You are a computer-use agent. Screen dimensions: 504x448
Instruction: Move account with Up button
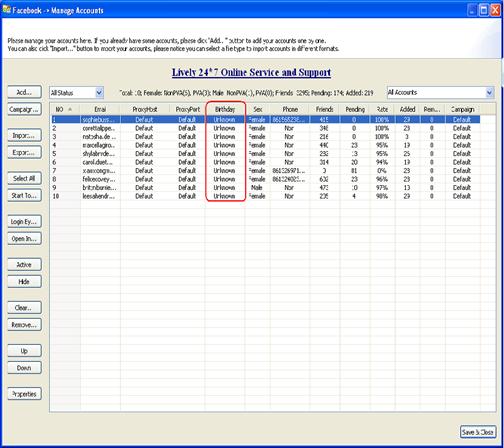[x=25, y=351]
